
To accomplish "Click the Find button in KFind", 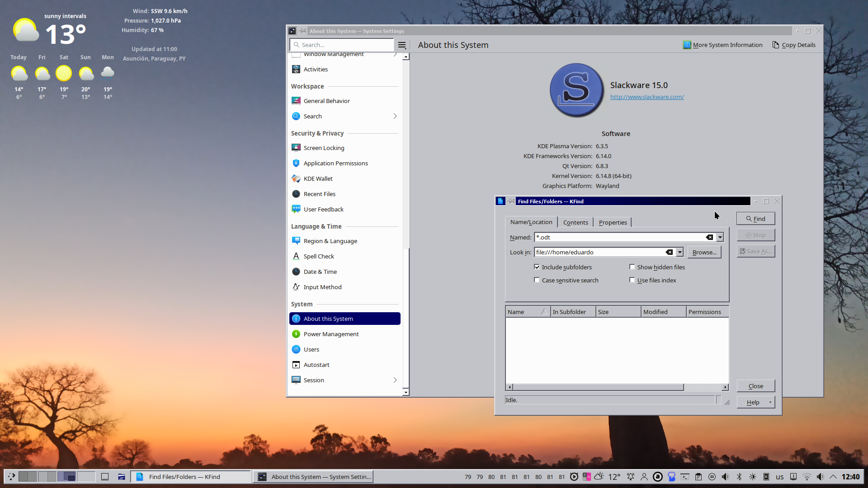I will [755, 219].
